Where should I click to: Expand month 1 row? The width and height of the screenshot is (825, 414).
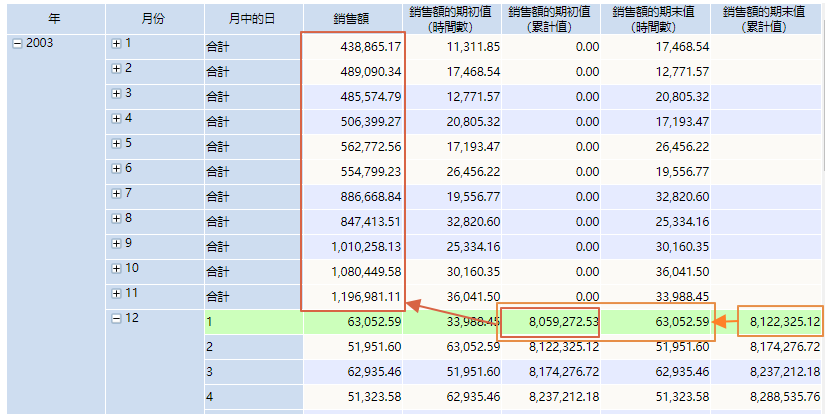117,44
